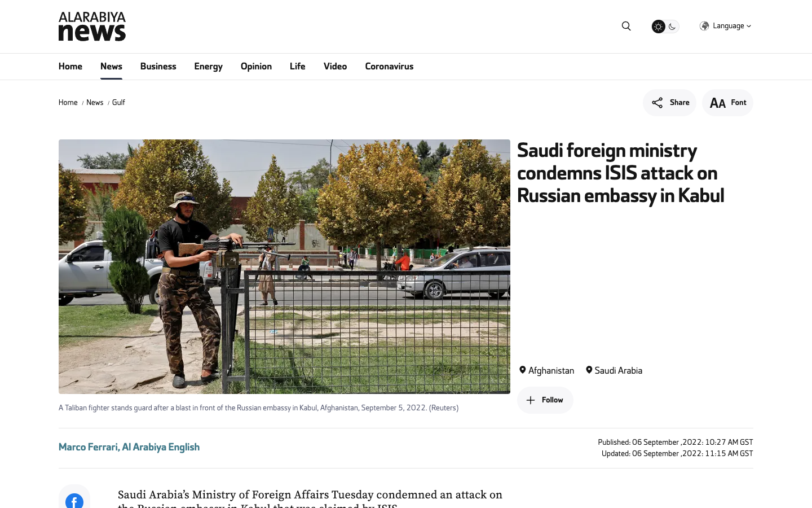Image resolution: width=812 pixels, height=508 pixels.
Task: Open the Coronavirus section tab
Action: (389, 67)
